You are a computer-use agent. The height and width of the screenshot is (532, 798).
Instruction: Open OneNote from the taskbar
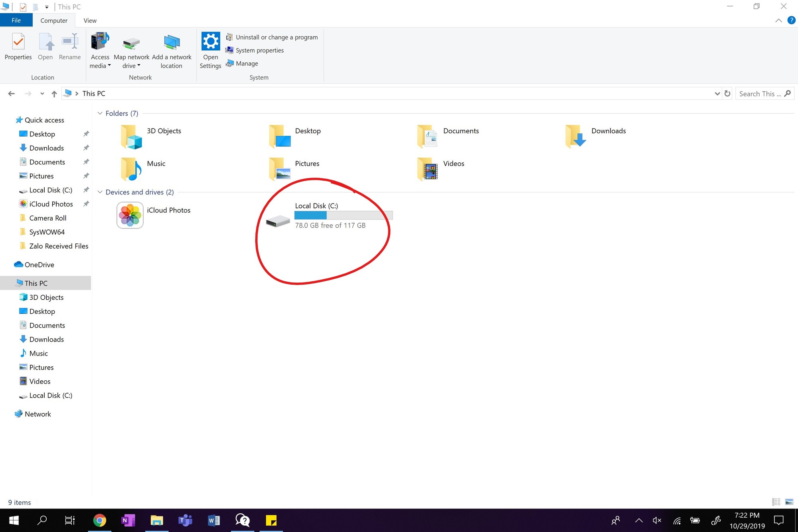pyautogui.click(x=128, y=520)
